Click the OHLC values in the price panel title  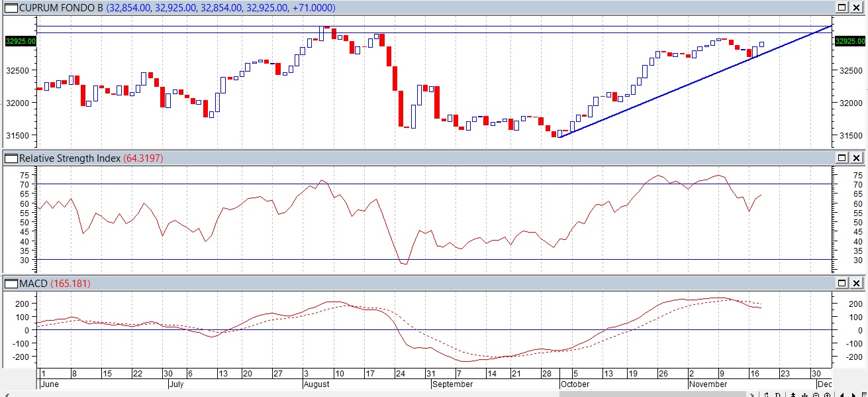point(220,8)
